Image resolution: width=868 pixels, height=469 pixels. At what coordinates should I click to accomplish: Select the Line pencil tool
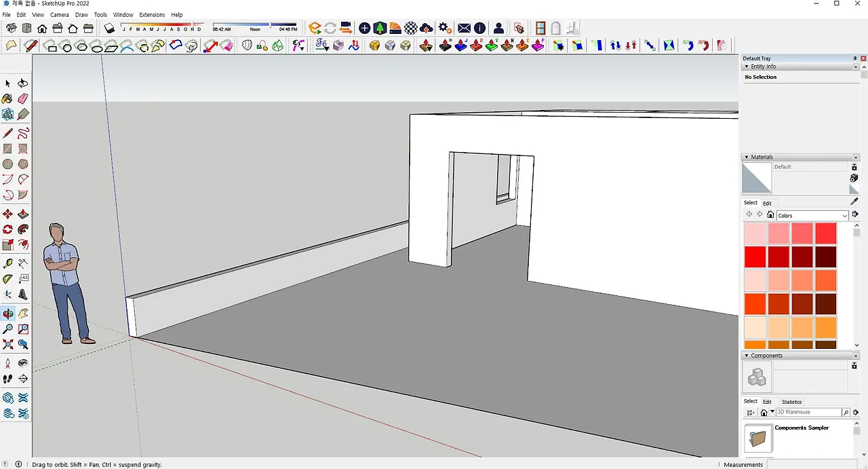(7, 133)
